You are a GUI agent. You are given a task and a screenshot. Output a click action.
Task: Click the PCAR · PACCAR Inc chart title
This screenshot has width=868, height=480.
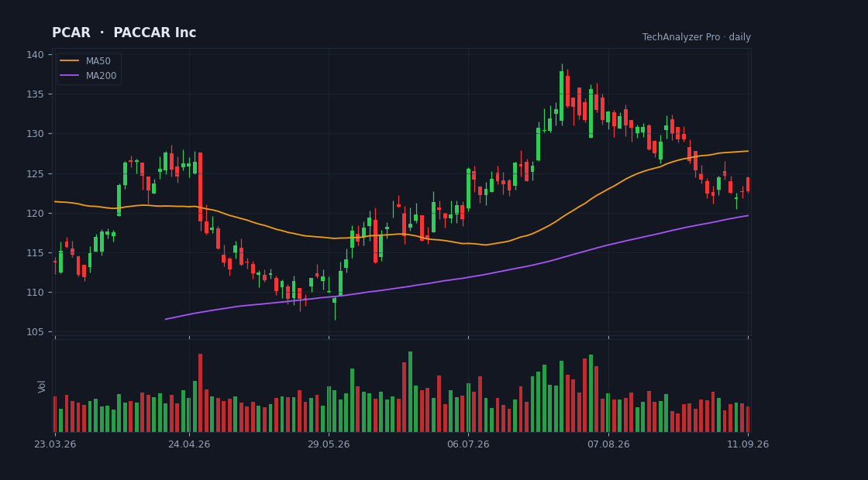coord(124,33)
